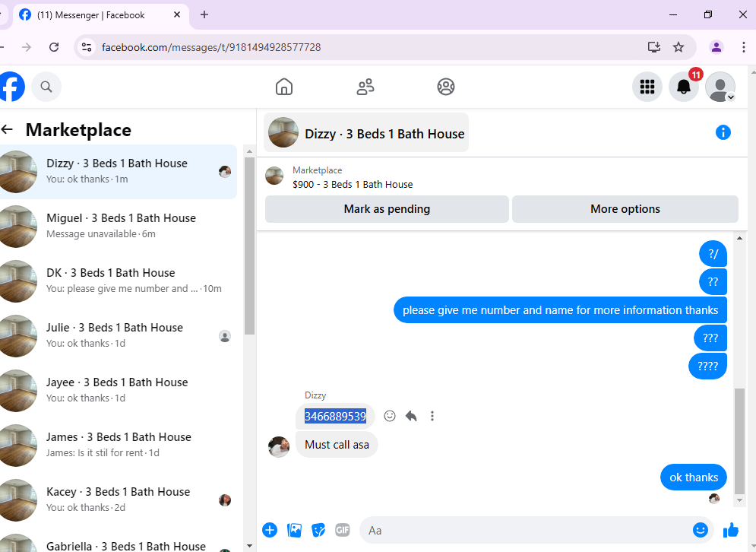Bookmark this page with the star icon
Viewport: 756px width, 552px height.
[679, 47]
